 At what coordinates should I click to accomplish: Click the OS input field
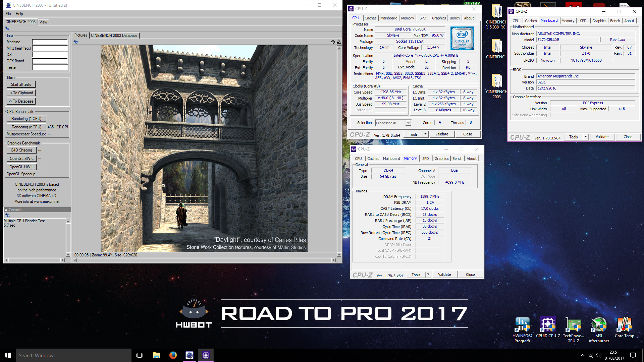(50, 55)
